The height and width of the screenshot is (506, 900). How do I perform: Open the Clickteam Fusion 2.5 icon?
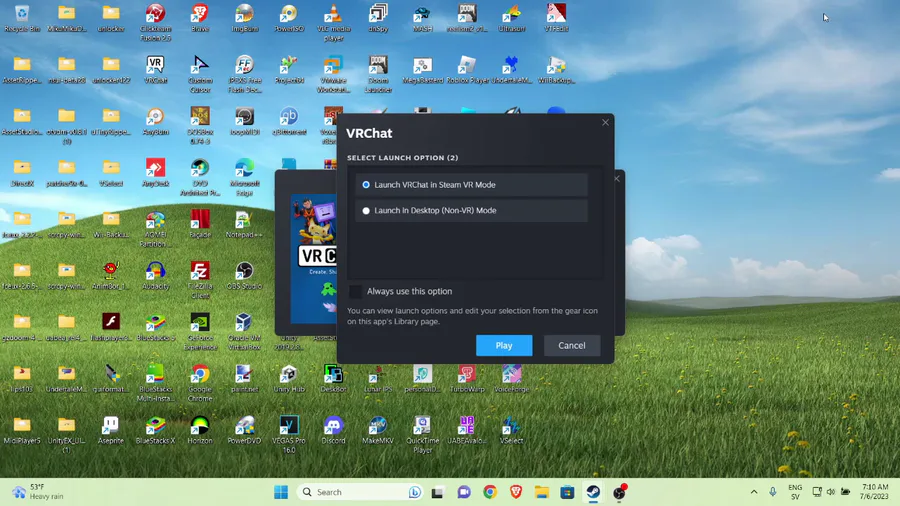[156, 22]
